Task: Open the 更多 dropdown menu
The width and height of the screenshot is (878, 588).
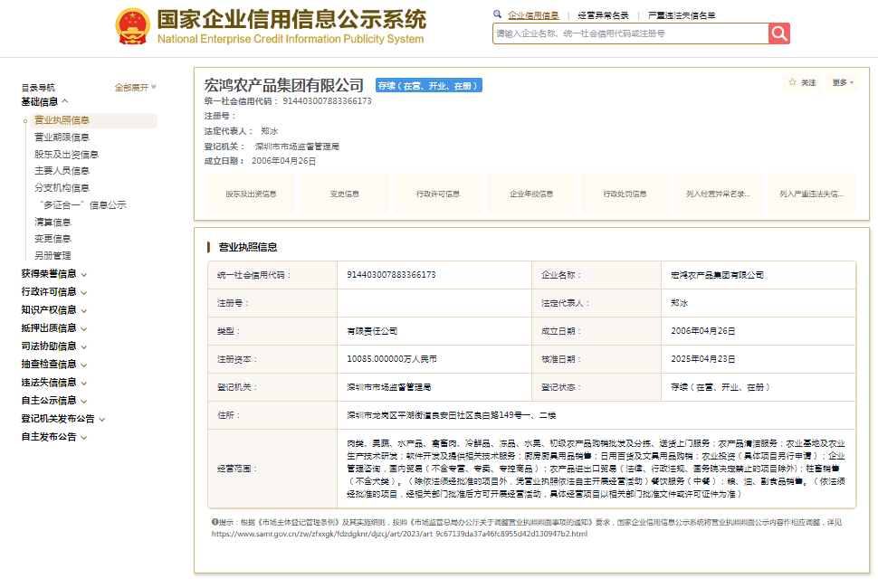Action: pos(843,82)
